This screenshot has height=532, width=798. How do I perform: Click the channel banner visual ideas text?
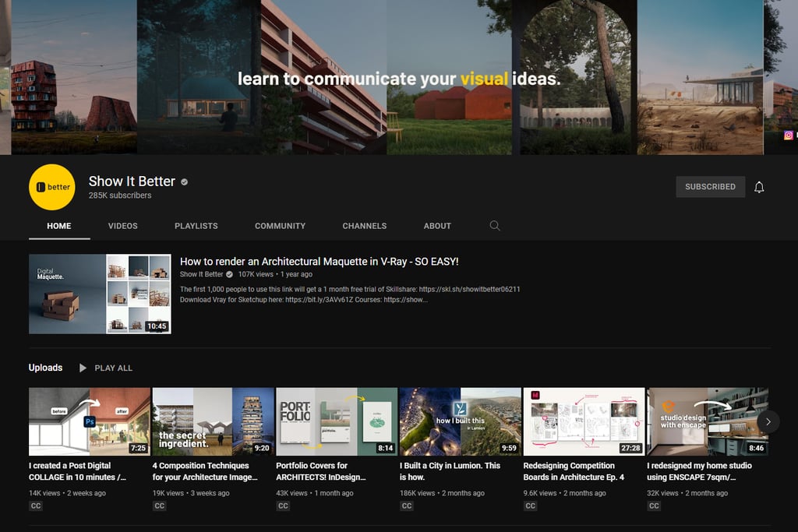pos(399,79)
